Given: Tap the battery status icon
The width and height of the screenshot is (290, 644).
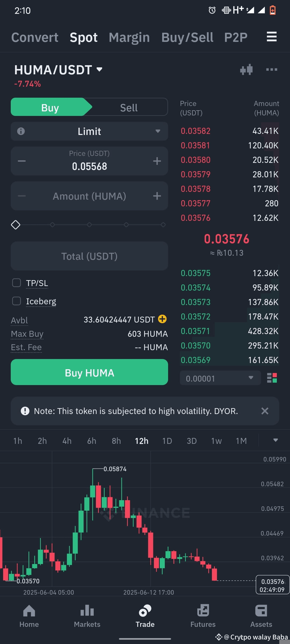Looking at the screenshot, I should 273,10.
